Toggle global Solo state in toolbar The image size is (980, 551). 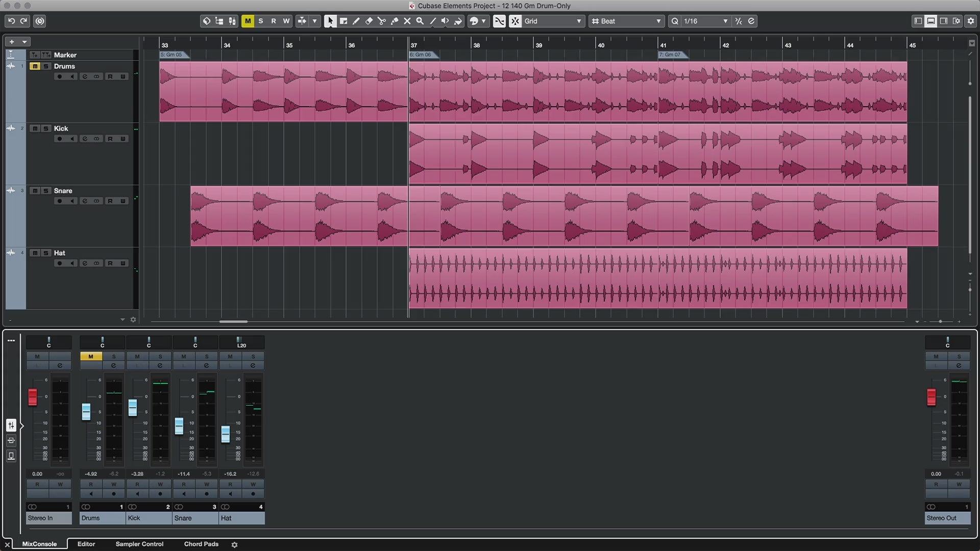(x=261, y=21)
